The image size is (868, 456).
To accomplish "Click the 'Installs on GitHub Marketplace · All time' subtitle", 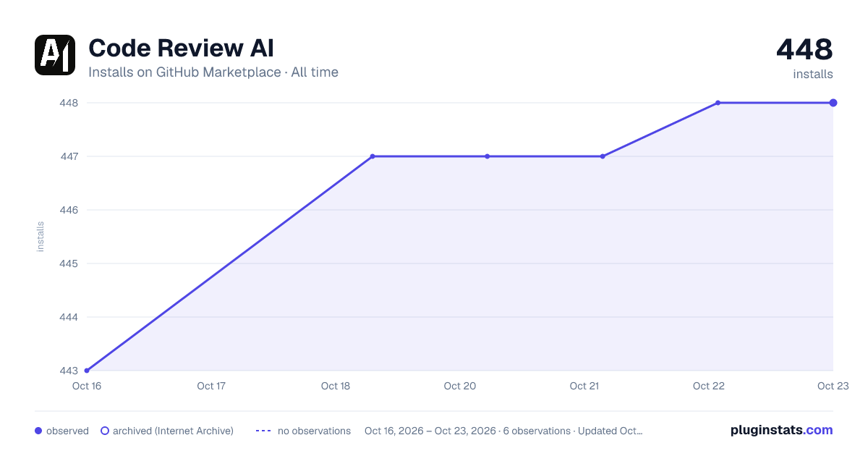I will [213, 72].
